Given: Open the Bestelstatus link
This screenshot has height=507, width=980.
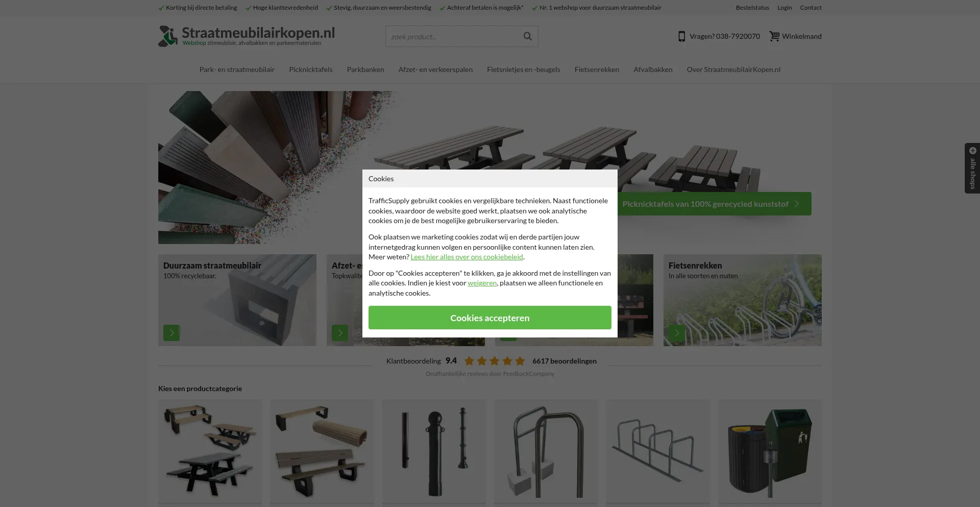Looking at the screenshot, I should coord(752,8).
